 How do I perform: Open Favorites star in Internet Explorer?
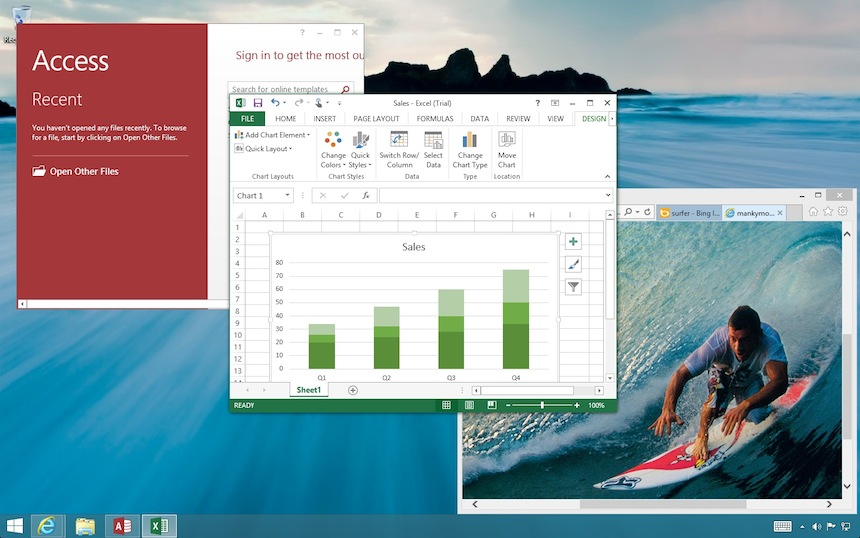click(828, 212)
